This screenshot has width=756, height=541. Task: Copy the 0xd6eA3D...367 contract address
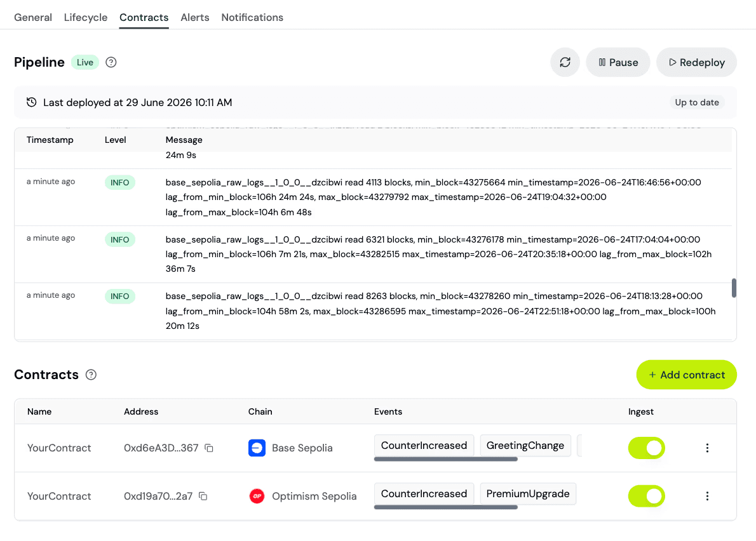tap(209, 448)
